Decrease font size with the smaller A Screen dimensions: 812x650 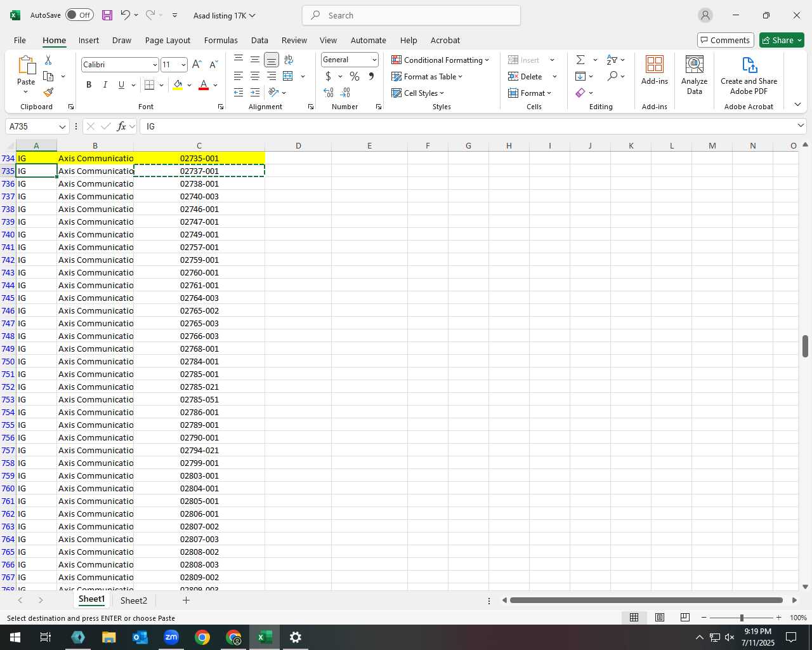coord(213,64)
